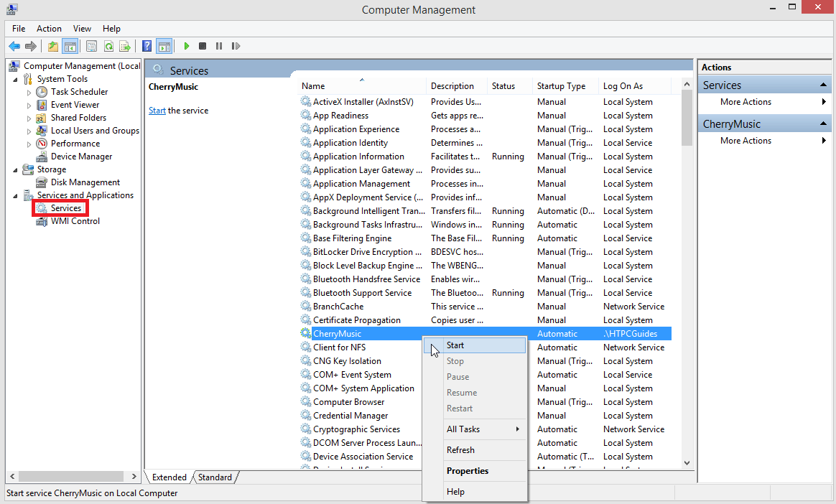The width and height of the screenshot is (836, 504).
Task: Click the green Start Service toolbar icon
Action: (x=187, y=46)
